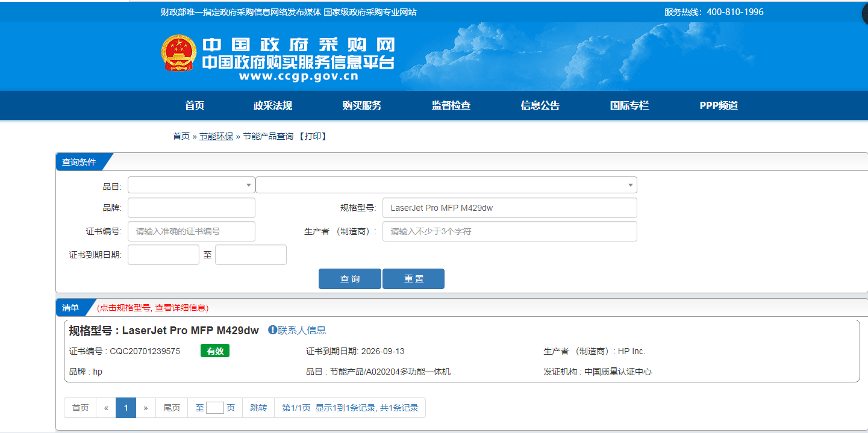Click the 跳转 page jump button
The width and height of the screenshot is (868, 433).
pyautogui.click(x=258, y=408)
